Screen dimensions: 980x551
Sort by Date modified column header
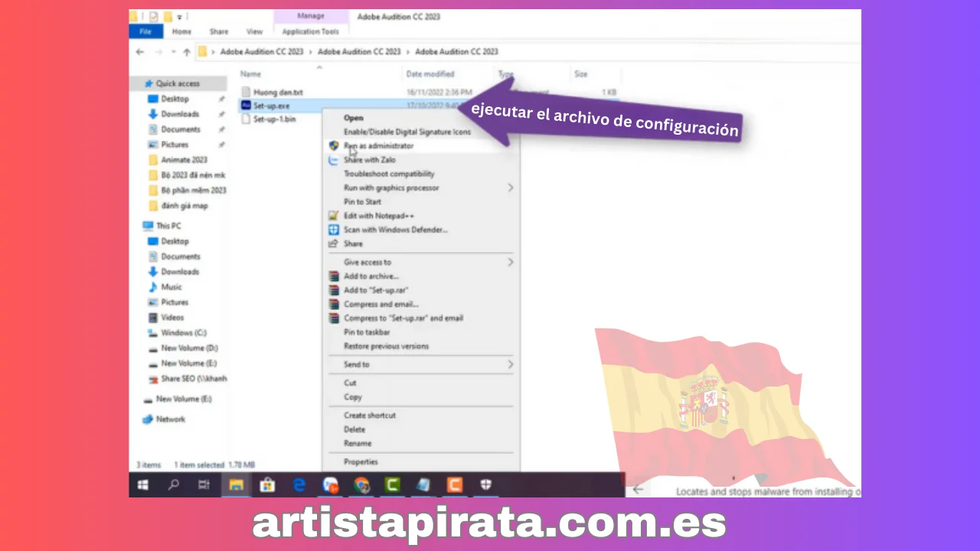pos(430,74)
